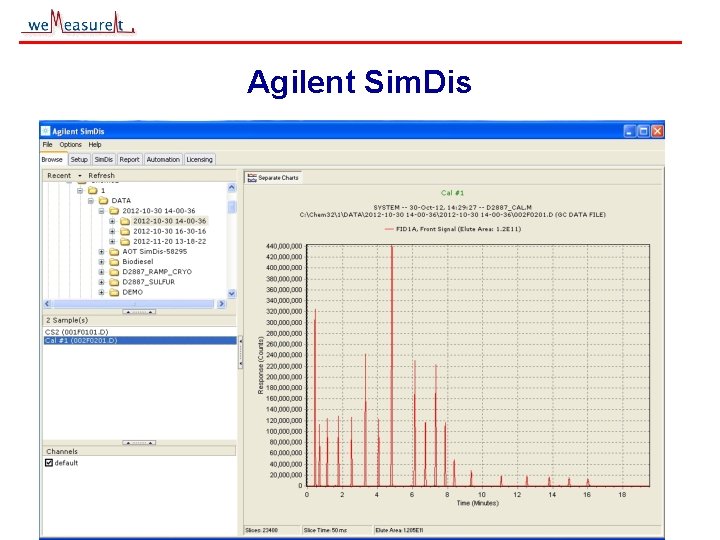720x540 pixels.
Task: Click the tree horizontal scroll right arrow
Action: click(221, 304)
